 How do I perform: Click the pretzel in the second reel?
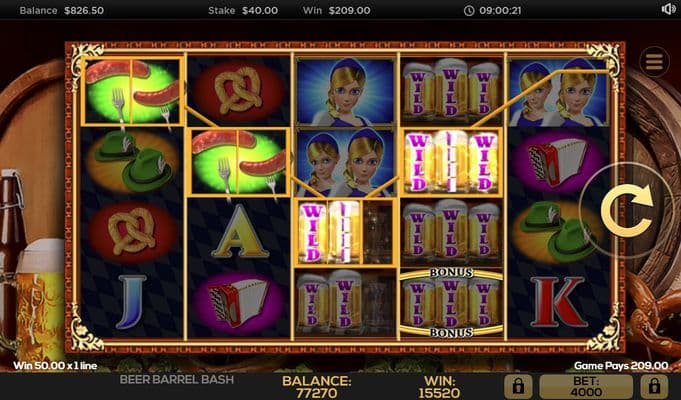pos(239,90)
